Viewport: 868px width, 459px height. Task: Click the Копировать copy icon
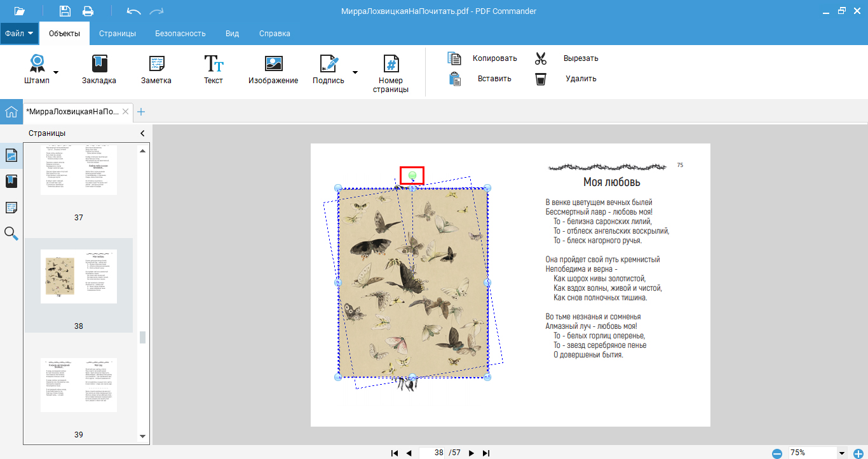(x=454, y=58)
